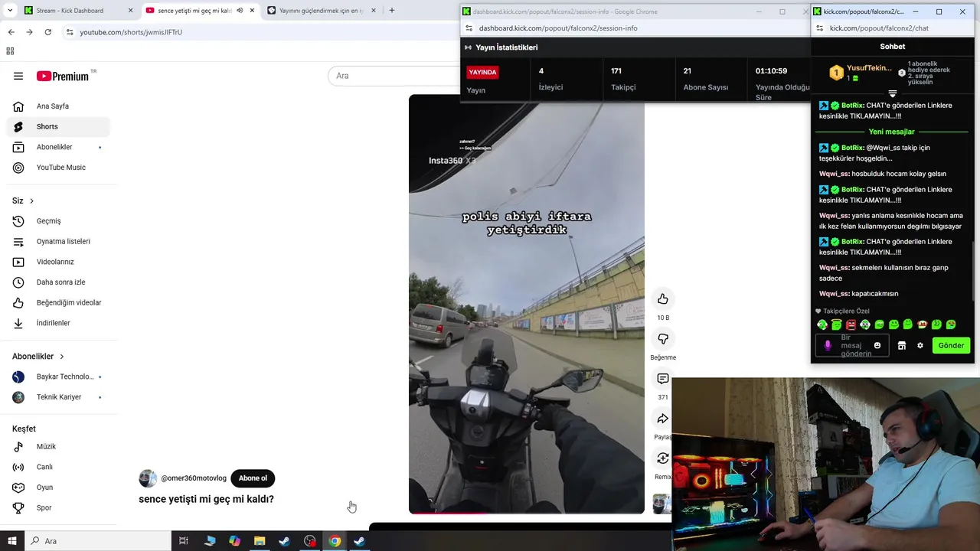
Task: Open the emoji picker in chat input
Action: click(x=877, y=345)
